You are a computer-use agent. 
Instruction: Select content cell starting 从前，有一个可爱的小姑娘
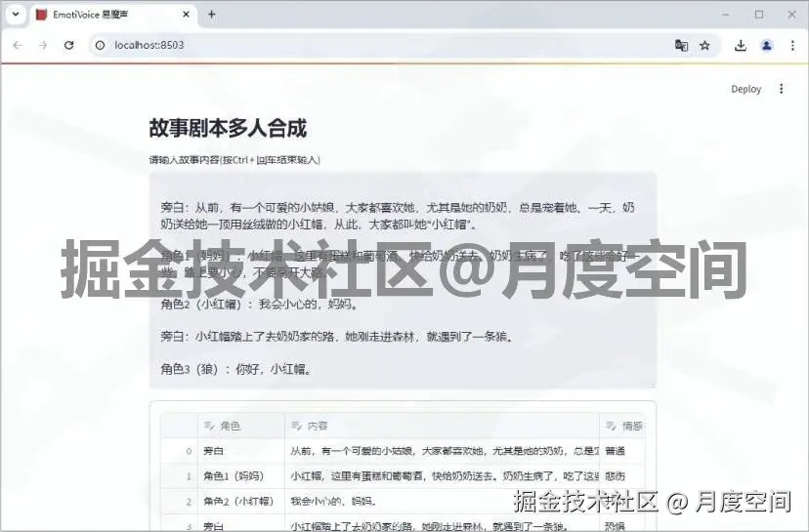tap(443, 451)
